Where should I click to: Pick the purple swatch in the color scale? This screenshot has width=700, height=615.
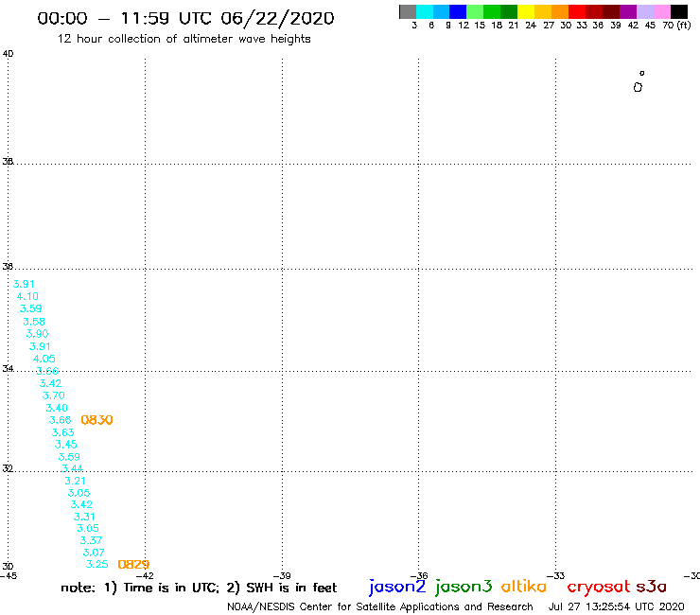pos(628,11)
